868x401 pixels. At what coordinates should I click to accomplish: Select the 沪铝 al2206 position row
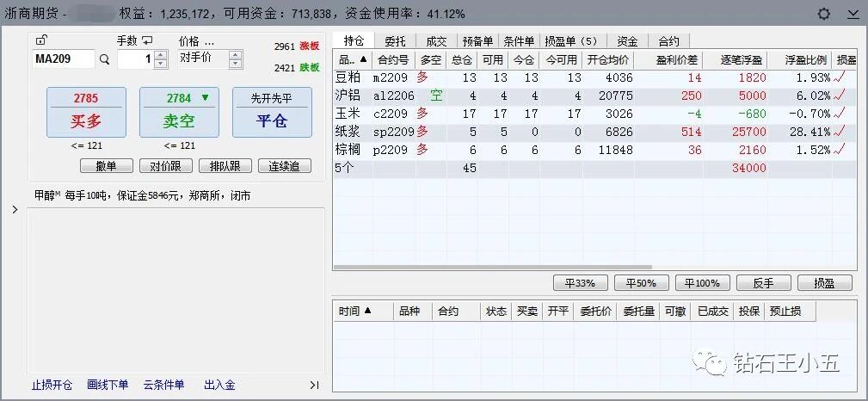[x=594, y=96]
